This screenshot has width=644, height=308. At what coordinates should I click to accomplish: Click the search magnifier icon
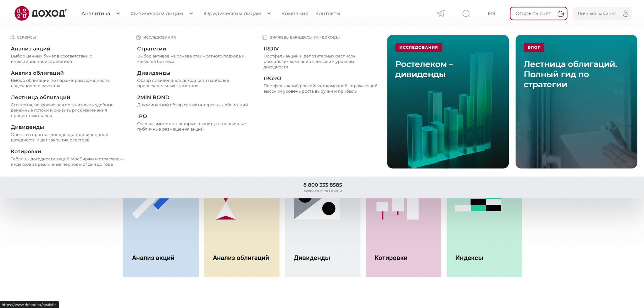pyautogui.click(x=466, y=14)
